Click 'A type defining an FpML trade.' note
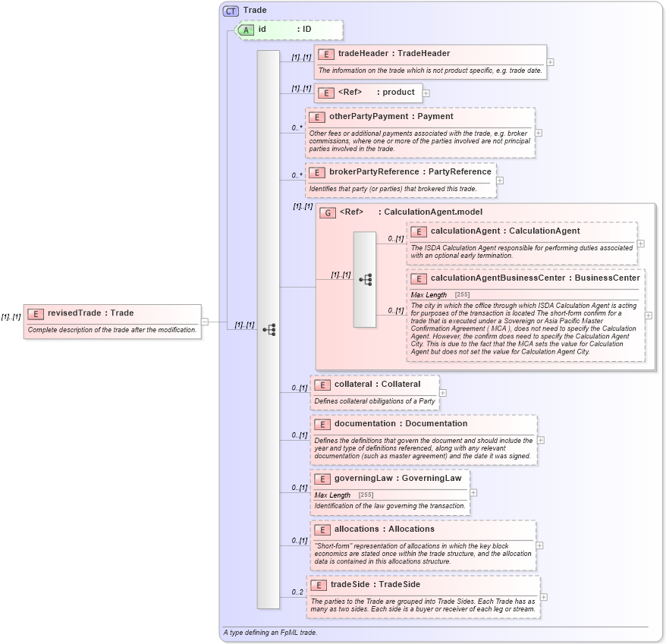Screen dimensions: 666x644 click(x=270, y=633)
